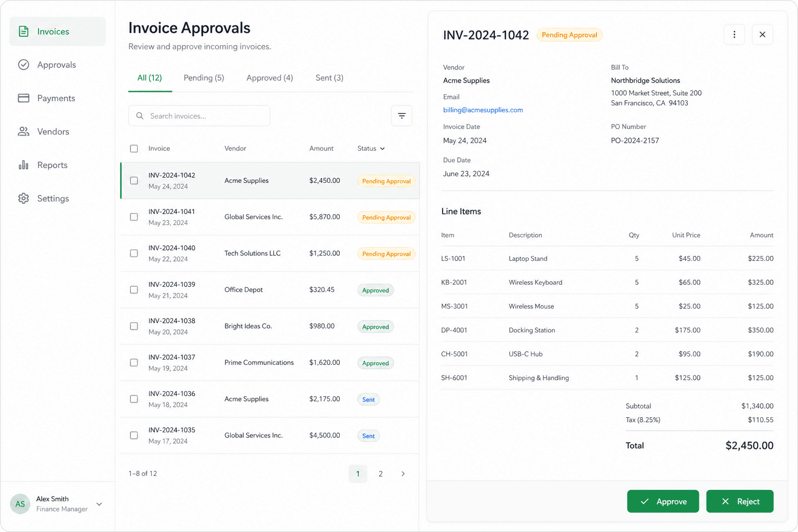Screen dimensions: 798x532
Task: Open the Payments card icon
Action: point(23,98)
